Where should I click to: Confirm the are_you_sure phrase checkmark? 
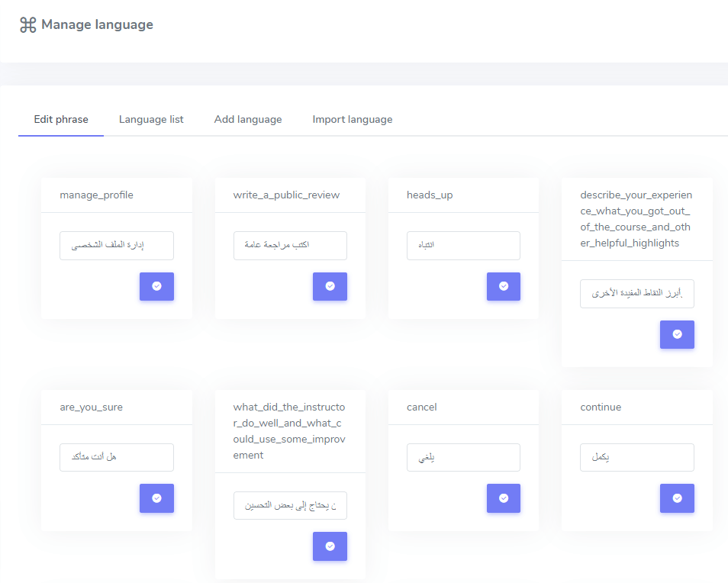(156, 498)
